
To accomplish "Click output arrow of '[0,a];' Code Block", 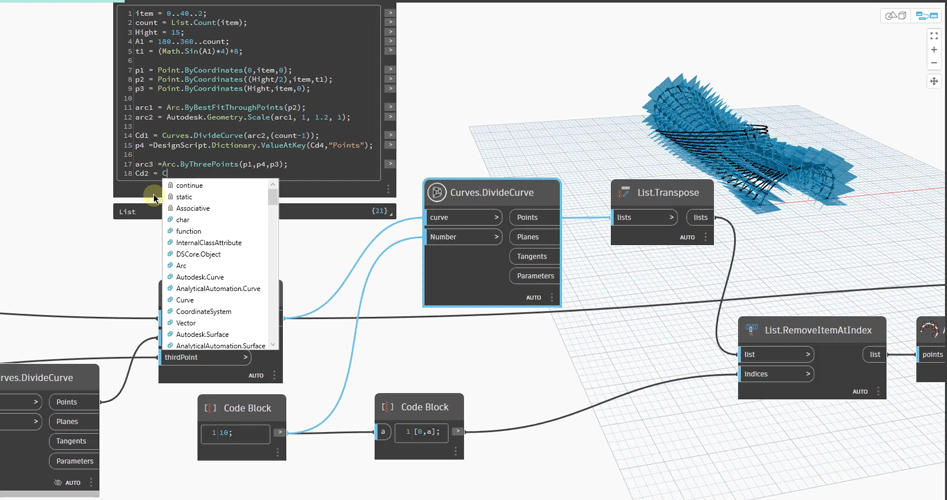I will point(458,431).
